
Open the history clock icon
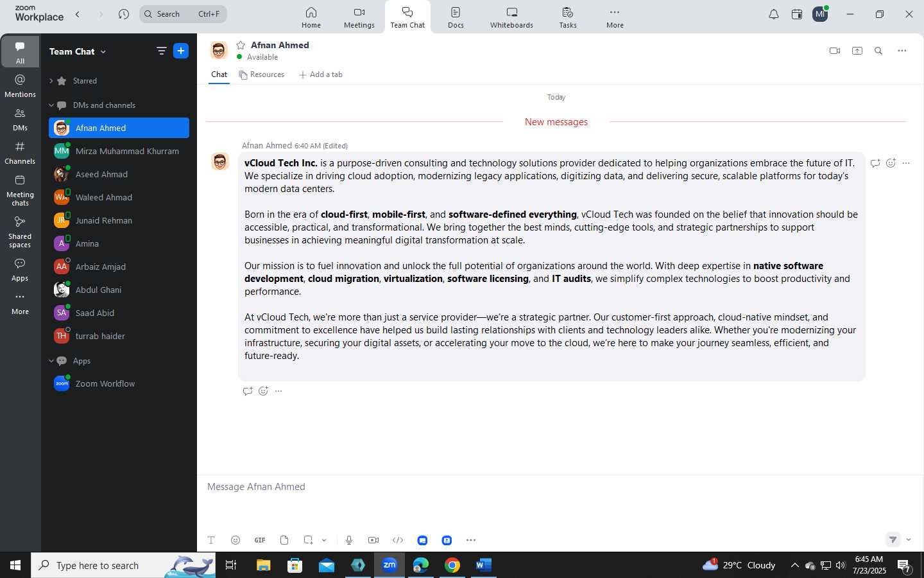(124, 14)
